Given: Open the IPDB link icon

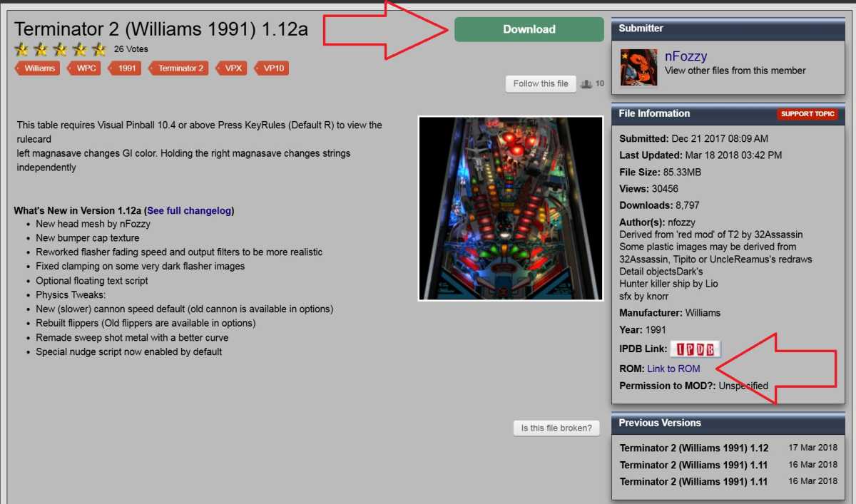Looking at the screenshot, I should (696, 349).
